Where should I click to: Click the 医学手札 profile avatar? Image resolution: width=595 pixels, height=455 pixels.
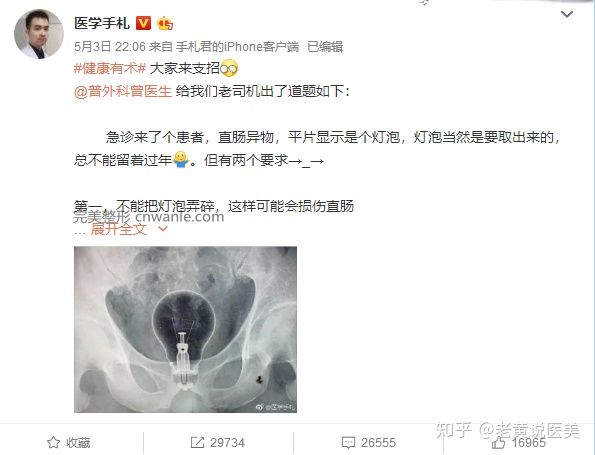coord(38,34)
